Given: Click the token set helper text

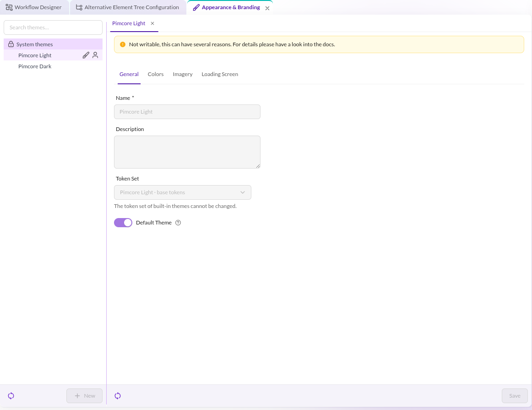Looking at the screenshot, I should (175, 206).
